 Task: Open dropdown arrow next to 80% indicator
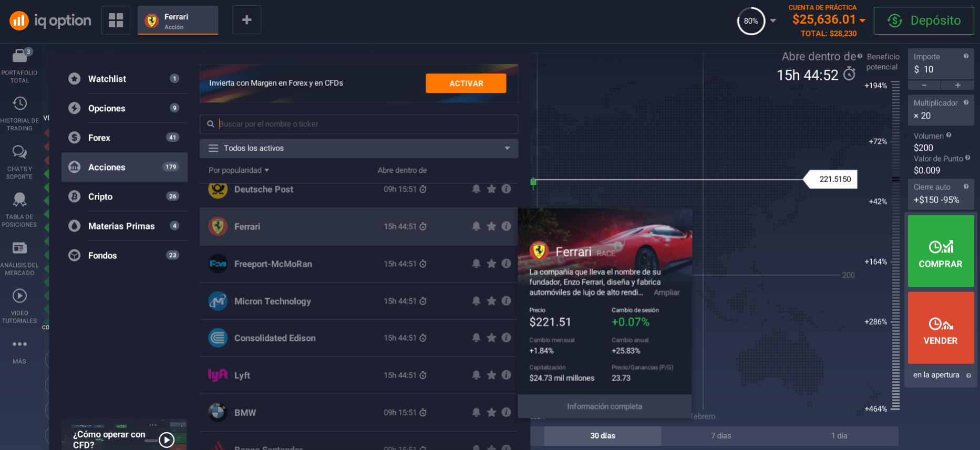(x=773, y=21)
